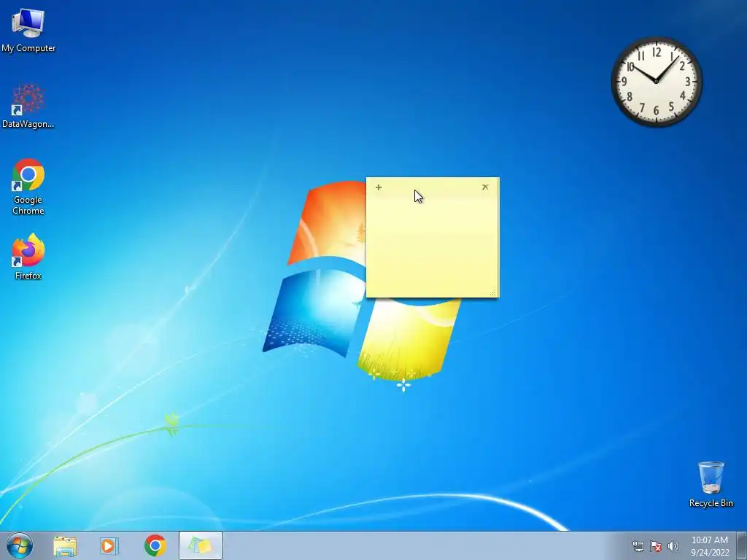
Task: Open the Action Center flag icon
Action: 656,546
